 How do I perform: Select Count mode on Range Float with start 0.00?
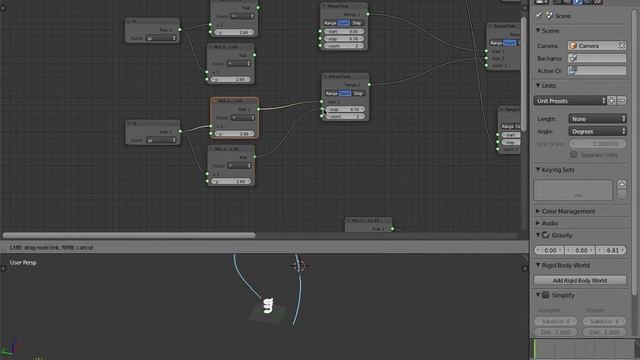(343, 23)
